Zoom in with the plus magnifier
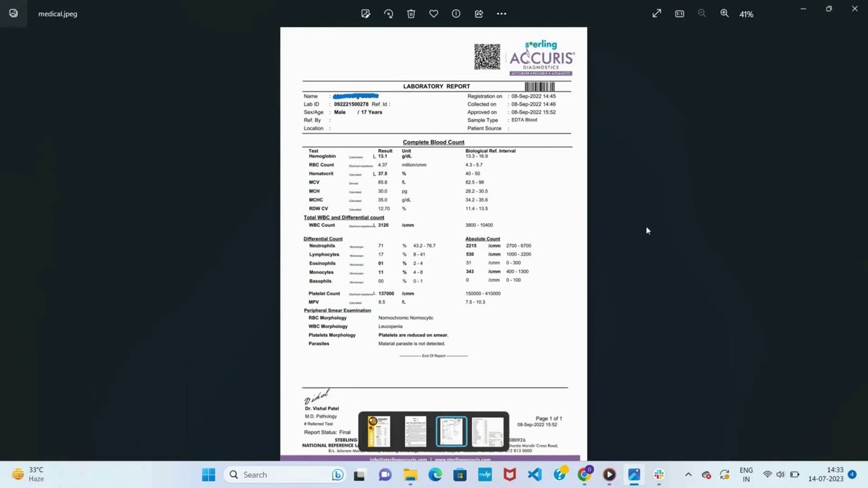868x488 pixels. 724,14
